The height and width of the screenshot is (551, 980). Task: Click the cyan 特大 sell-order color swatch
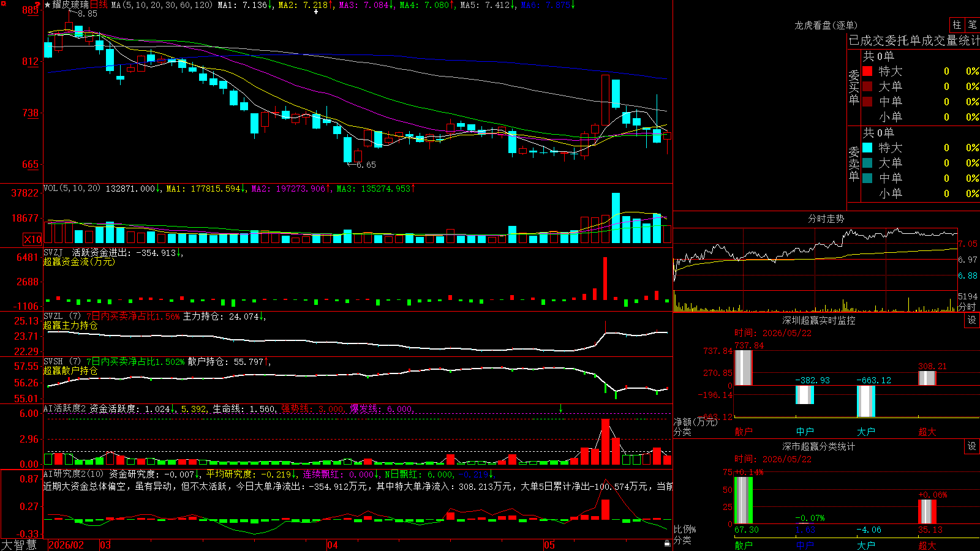867,148
